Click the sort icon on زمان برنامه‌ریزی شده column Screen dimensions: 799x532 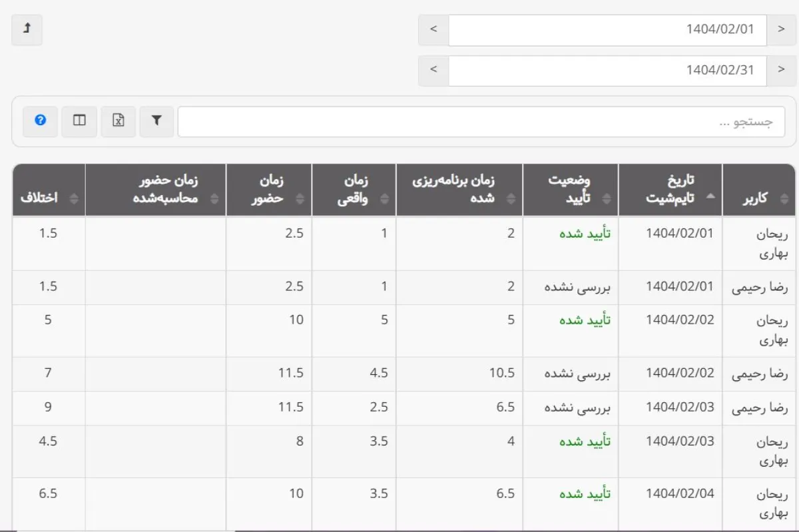coord(511,196)
